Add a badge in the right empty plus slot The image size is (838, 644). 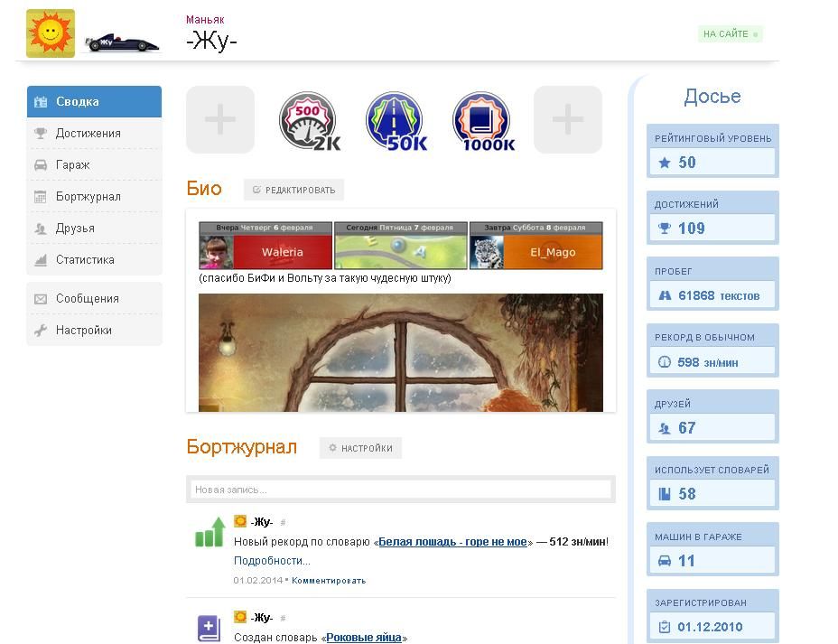click(x=568, y=119)
